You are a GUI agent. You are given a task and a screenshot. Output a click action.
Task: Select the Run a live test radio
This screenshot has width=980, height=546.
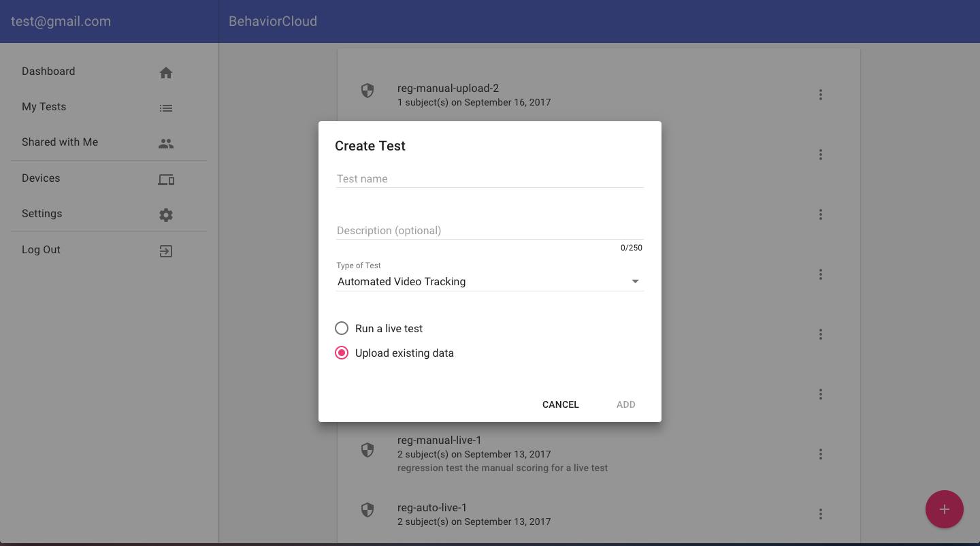click(342, 329)
